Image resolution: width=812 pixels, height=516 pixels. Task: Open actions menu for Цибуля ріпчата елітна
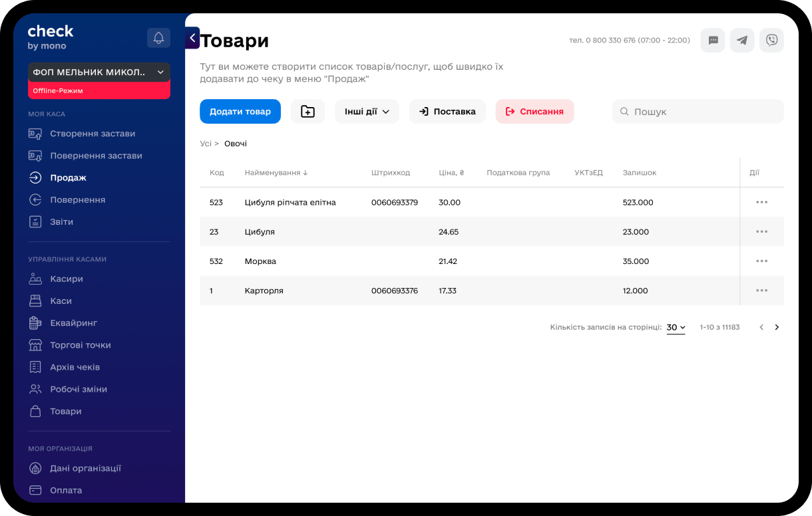(761, 202)
